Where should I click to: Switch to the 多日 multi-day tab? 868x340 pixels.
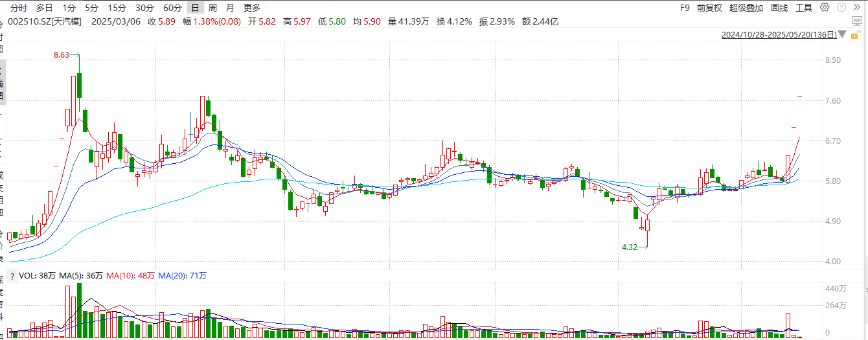click(x=45, y=8)
